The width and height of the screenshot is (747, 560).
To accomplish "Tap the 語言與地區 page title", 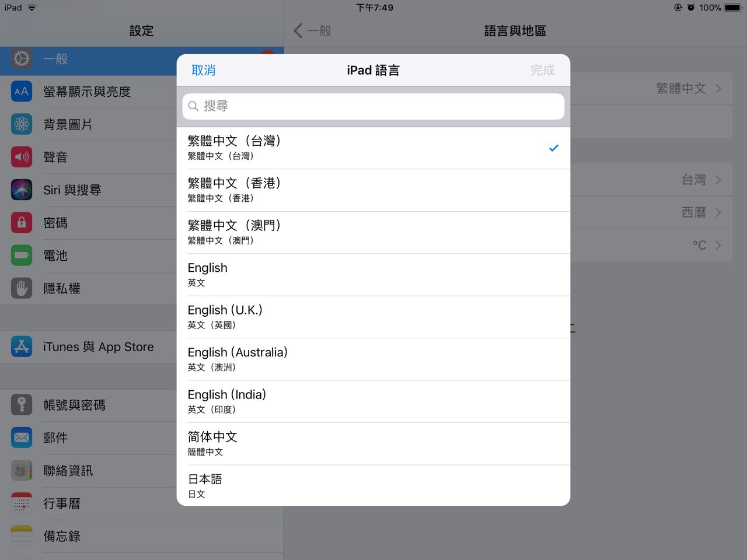I will tap(515, 31).
